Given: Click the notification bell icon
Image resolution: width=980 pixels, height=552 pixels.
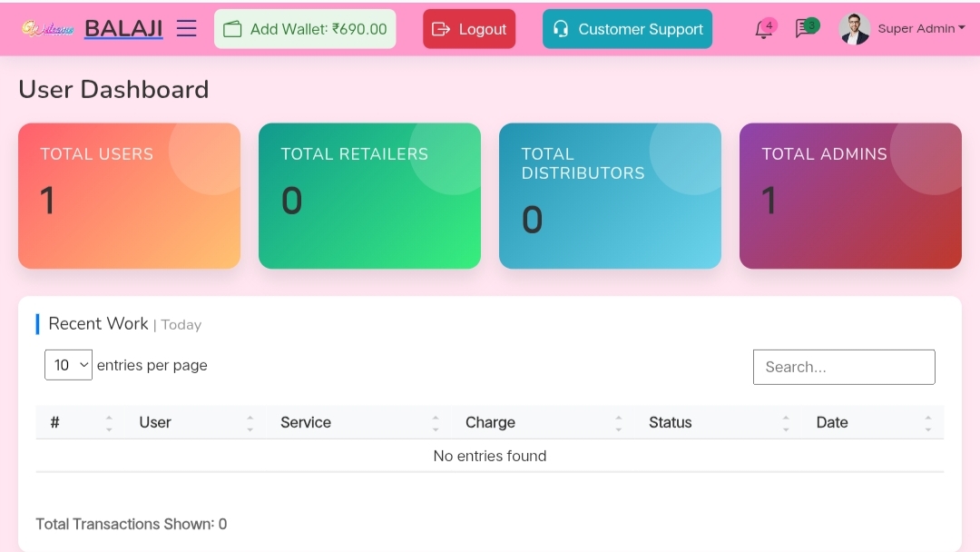Looking at the screenshot, I should coord(764,29).
